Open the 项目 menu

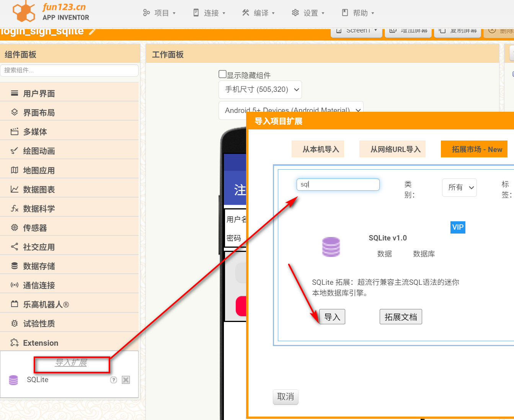[x=159, y=13]
